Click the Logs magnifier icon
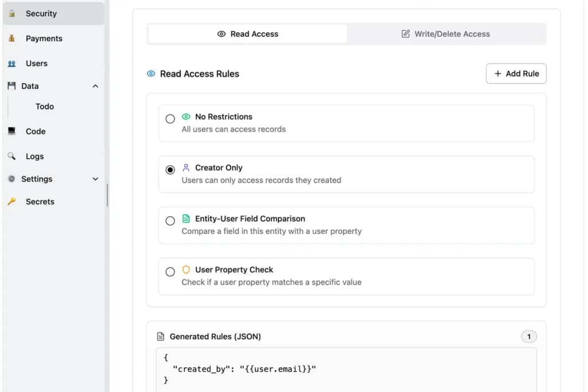 point(11,156)
